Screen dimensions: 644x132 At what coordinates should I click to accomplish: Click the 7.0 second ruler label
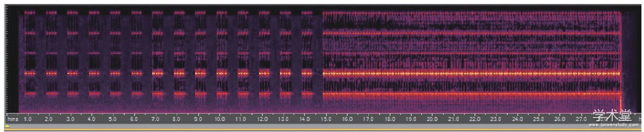pos(155,119)
